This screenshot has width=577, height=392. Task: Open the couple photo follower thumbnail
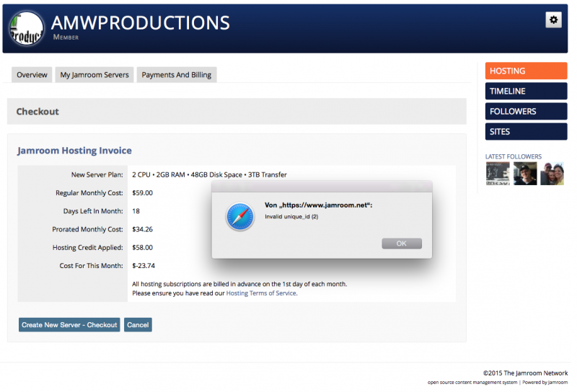tap(552, 174)
